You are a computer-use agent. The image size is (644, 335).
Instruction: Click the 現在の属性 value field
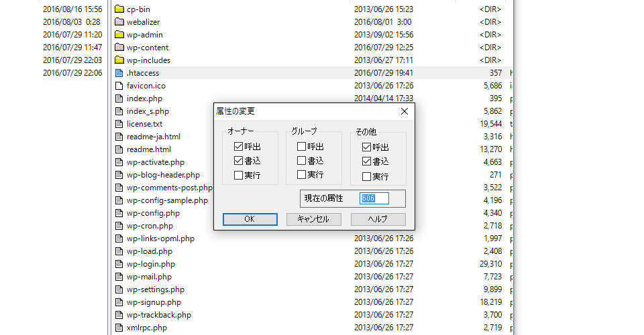[x=374, y=198]
